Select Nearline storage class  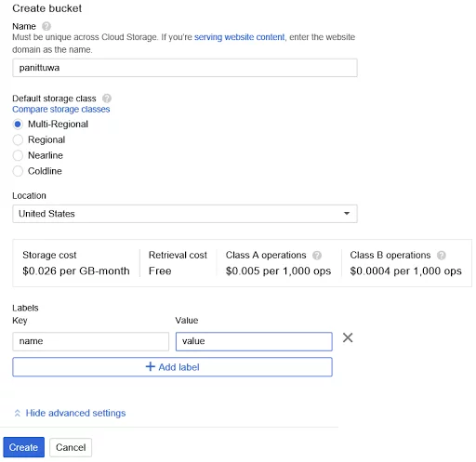click(x=18, y=155)
